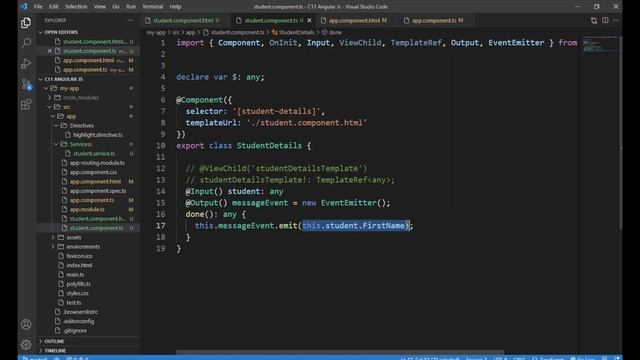640x360 pixels.
Task: Open editor more actions ellipsis
Action: (616, 20)
